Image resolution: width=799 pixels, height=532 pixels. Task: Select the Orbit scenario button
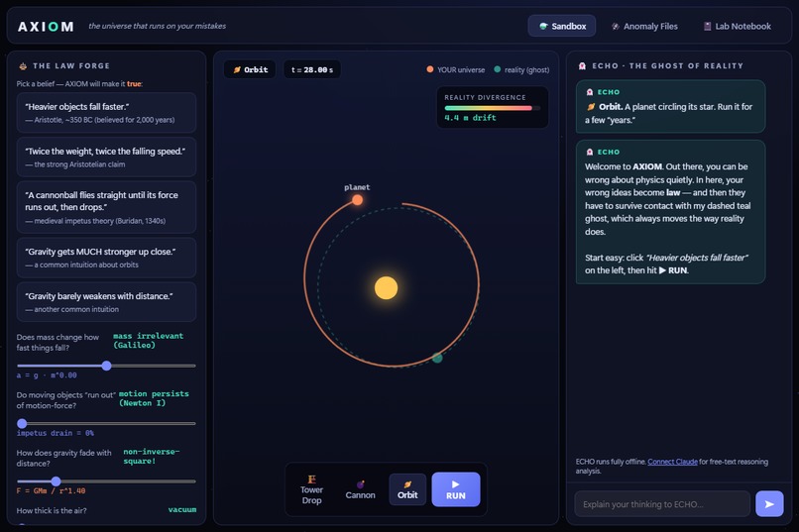tap(407, 489)
